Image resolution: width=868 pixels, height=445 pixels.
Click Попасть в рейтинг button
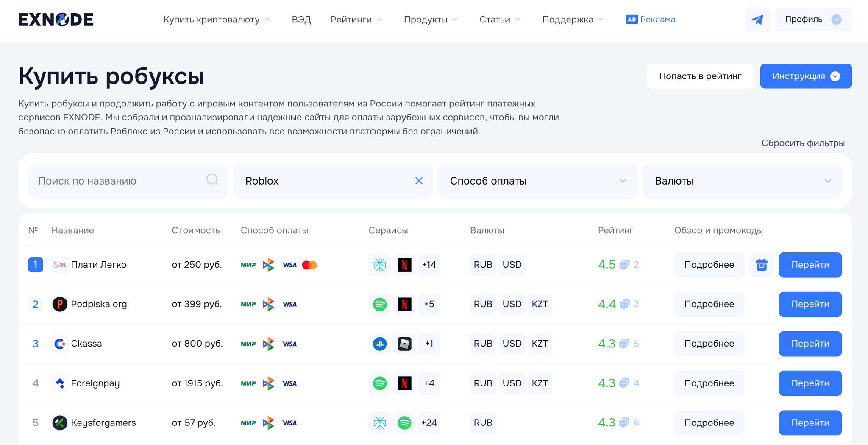pos(700,76)
